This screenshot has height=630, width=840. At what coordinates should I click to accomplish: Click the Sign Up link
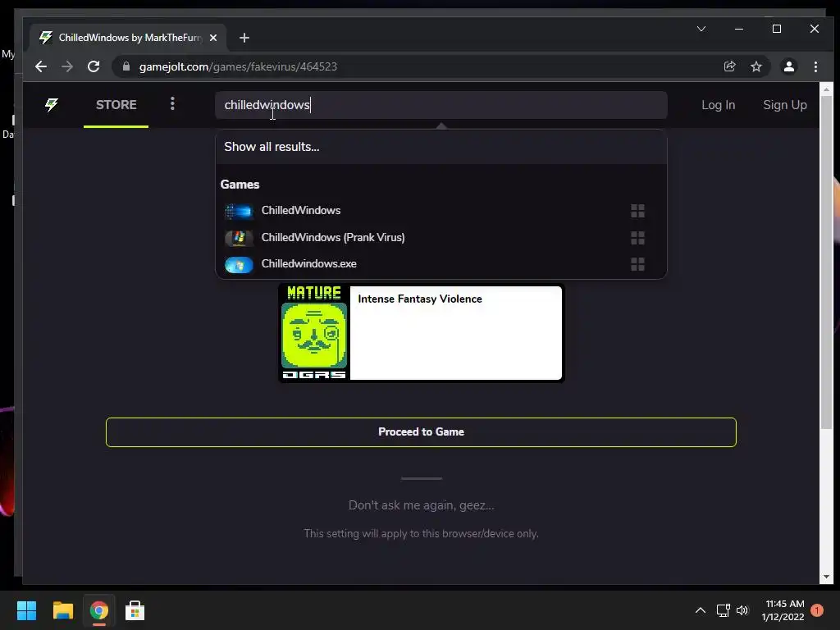tap(785, 105)
